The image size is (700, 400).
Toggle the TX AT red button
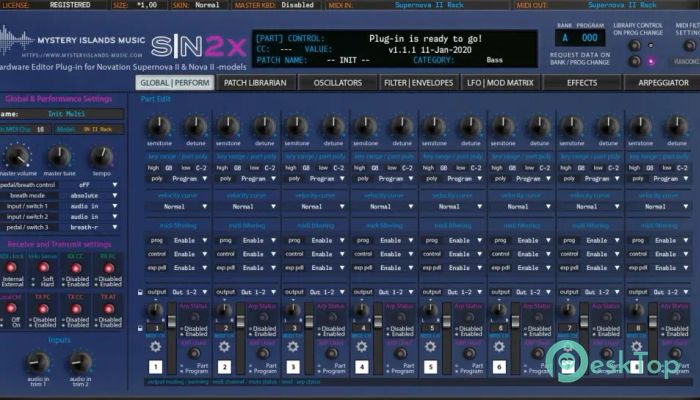[x=109, y=308]
